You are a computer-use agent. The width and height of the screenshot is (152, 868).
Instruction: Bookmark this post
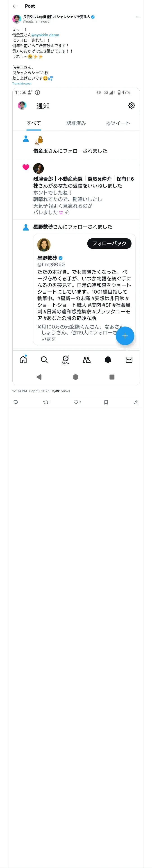(106, 402)
